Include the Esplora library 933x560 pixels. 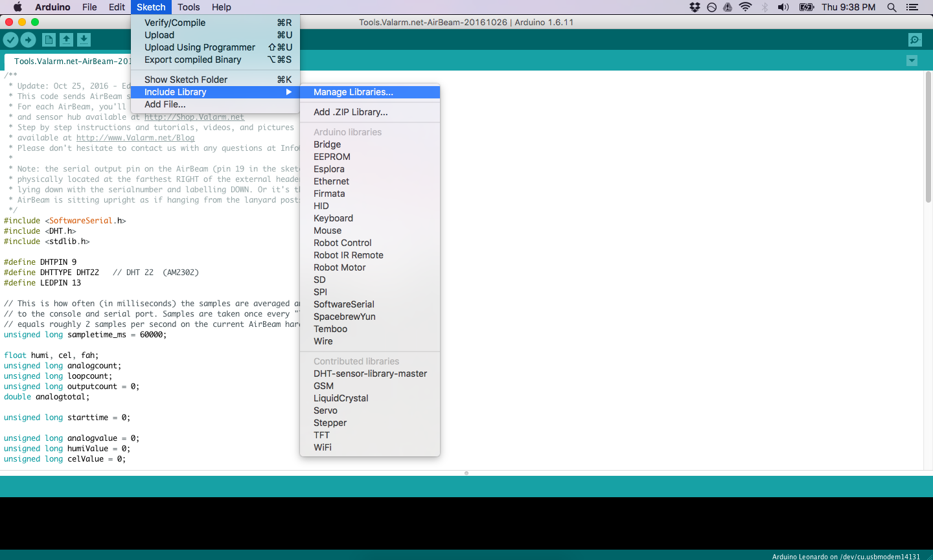[x=370, y=169]
